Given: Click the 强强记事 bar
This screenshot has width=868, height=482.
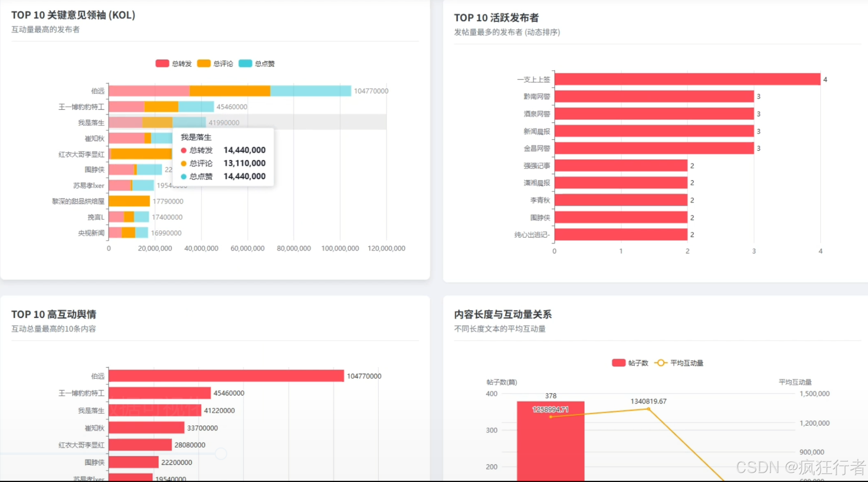Looking at the screenshot, I should pos(620,166).
